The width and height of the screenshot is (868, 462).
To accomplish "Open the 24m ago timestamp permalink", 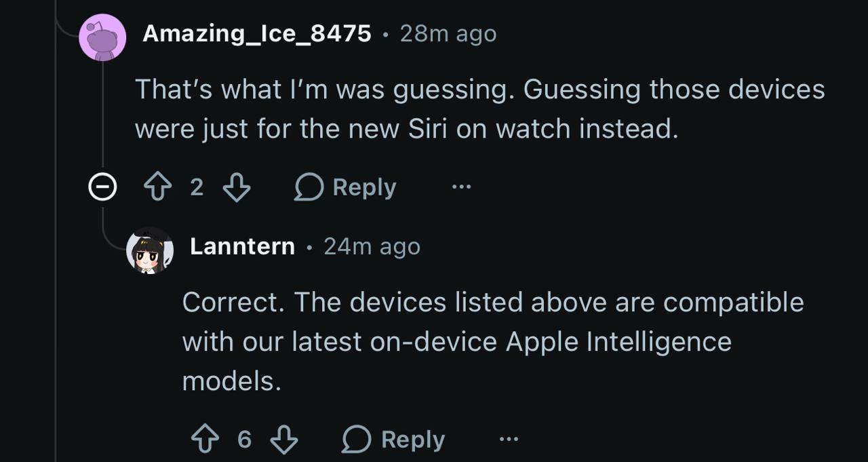I will click(372, 246).
